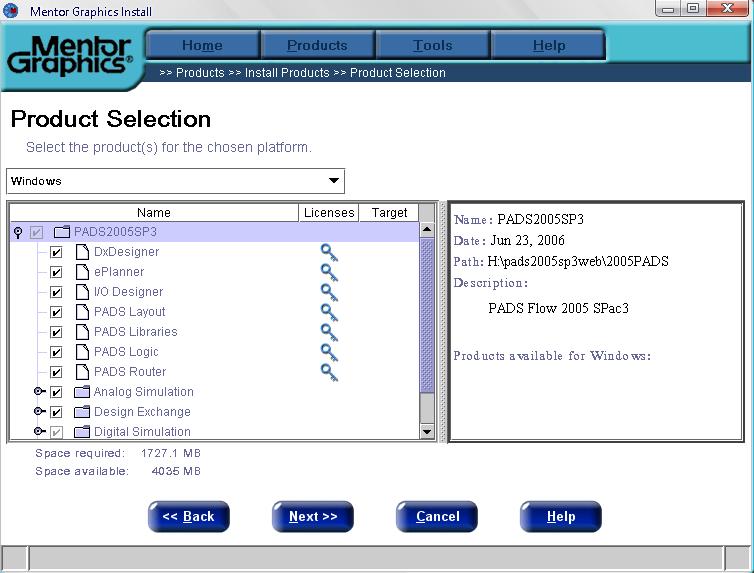Click the product list scroll up arrow
754x573 pixels.
[x=427, y=229]
